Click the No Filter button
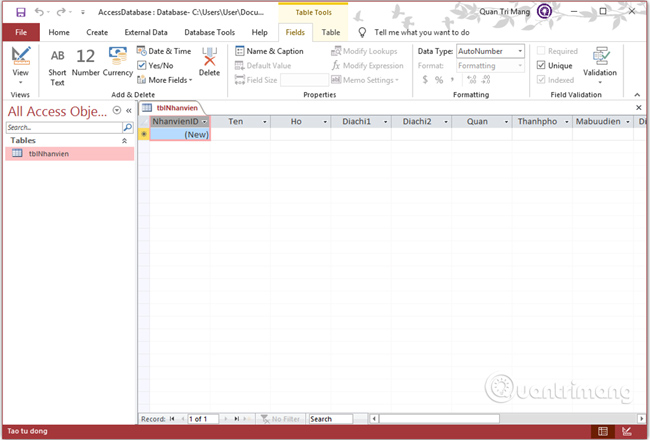650x440 pixels. click(x=281, y=419)
